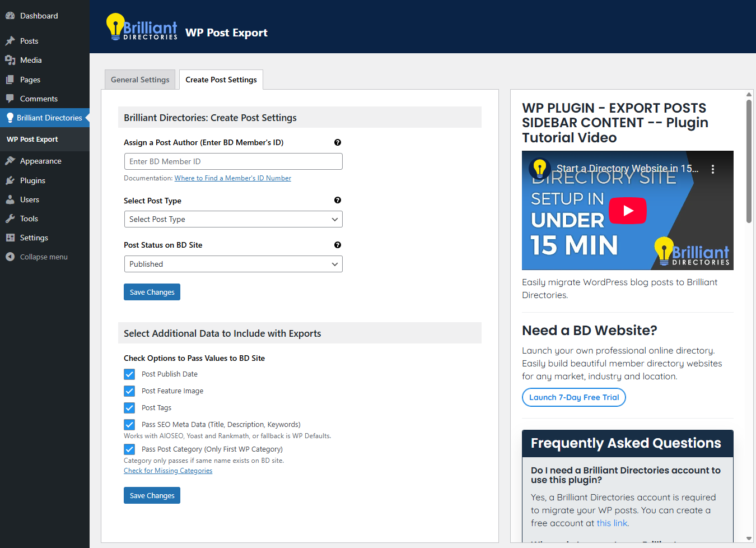The width and height of the screenshot is (756, 548).
Task: Open the Plugins menu item
Action: [x=45, y=180]
